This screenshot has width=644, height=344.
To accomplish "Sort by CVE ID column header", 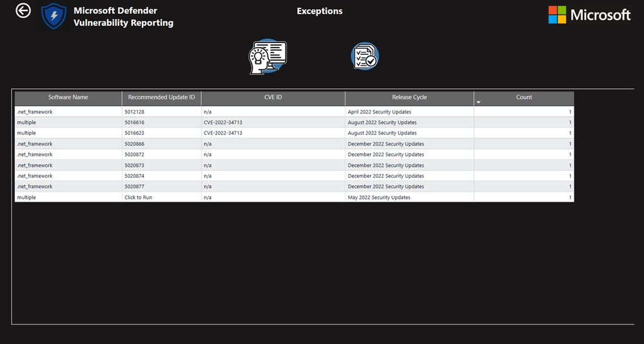I will pos(273,97).
